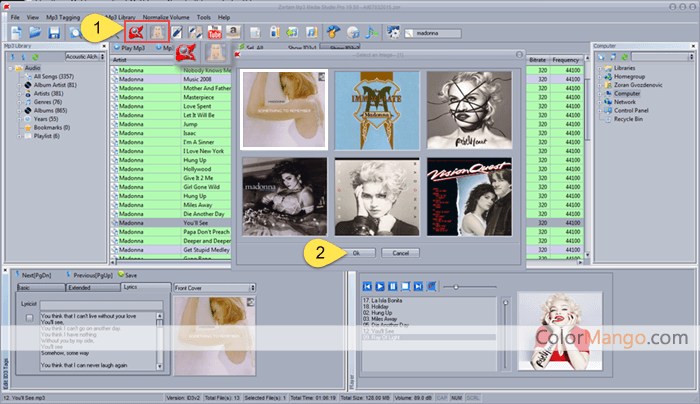Open the Tools menu

[x=204, y=17]
